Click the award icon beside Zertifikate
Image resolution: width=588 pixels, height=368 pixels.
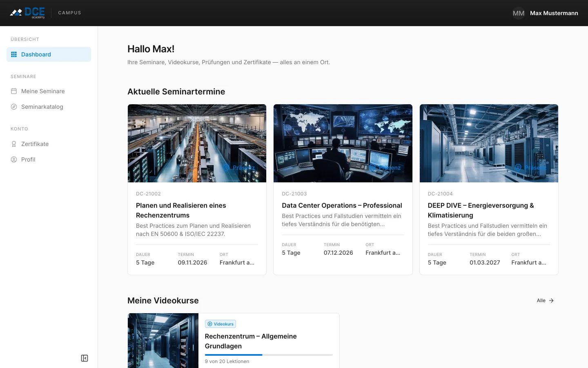coord(14,144)
